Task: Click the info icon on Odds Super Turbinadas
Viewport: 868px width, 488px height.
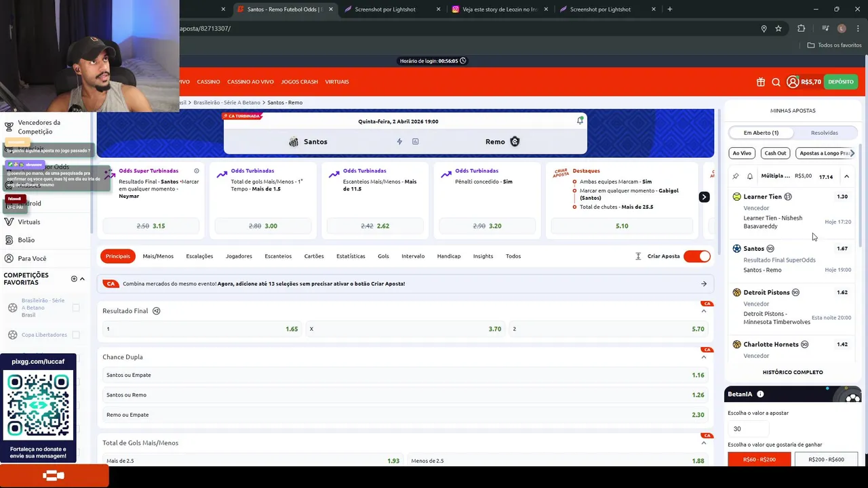Action: coord(197,171)
